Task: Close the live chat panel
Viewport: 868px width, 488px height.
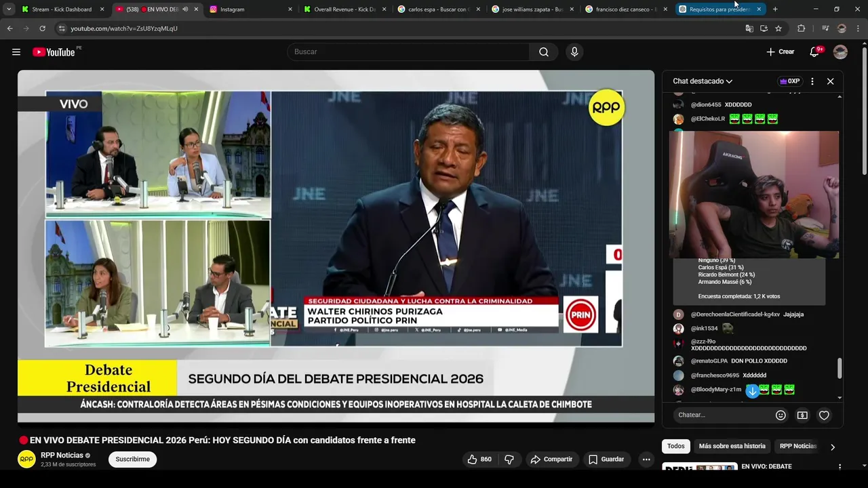Action: (x=830, y=81)
